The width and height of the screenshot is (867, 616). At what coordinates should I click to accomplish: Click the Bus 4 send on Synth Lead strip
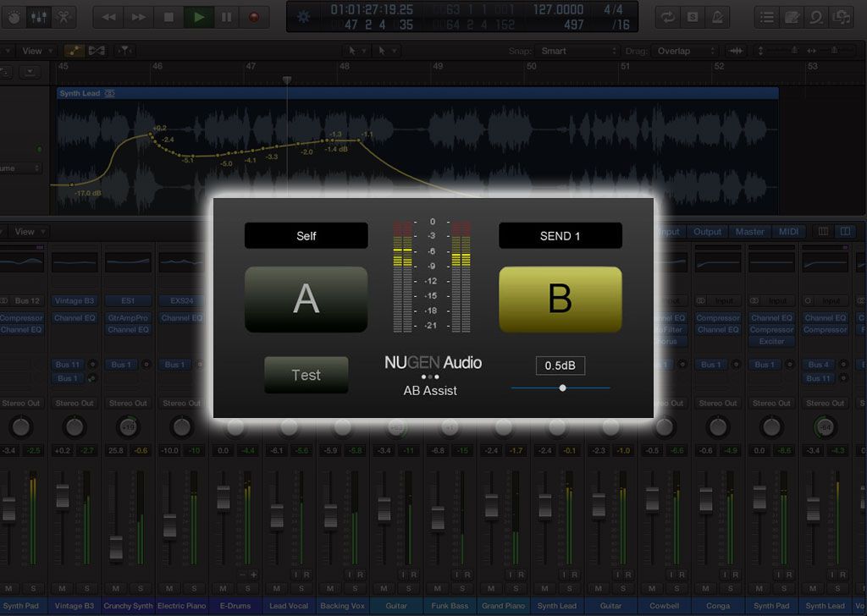(819, 365)
